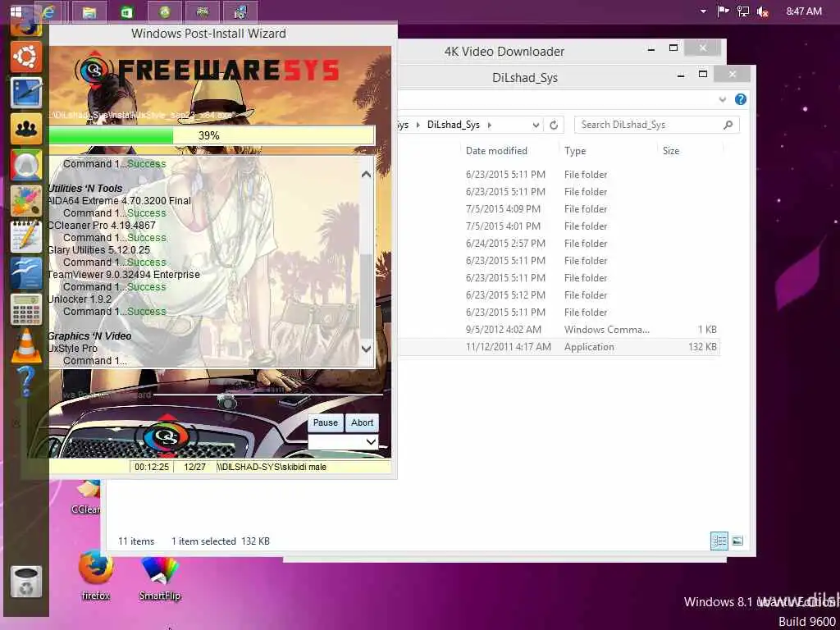Click AIDA64 Extreme 4.70.3200 log entry
This screenshot has height=630, width=840.
[119, 201]
